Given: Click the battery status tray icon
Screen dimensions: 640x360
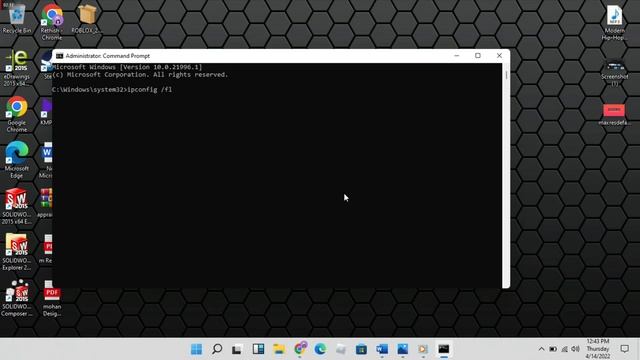Looking at the screenshot, I should click(553, 349).
